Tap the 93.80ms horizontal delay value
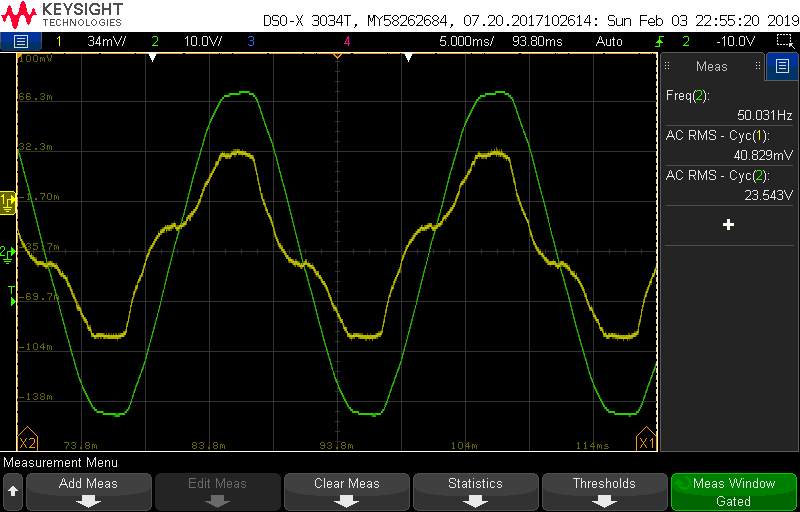 537,41
